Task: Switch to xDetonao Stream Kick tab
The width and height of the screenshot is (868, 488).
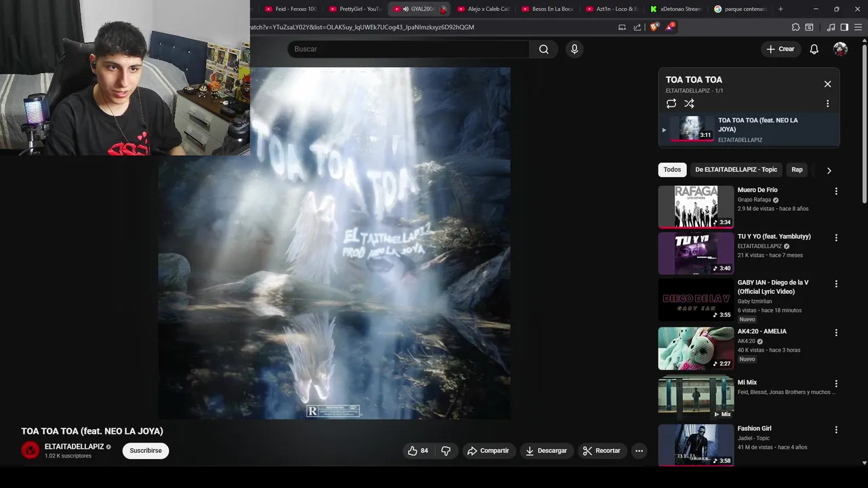Action: [675, 9]
